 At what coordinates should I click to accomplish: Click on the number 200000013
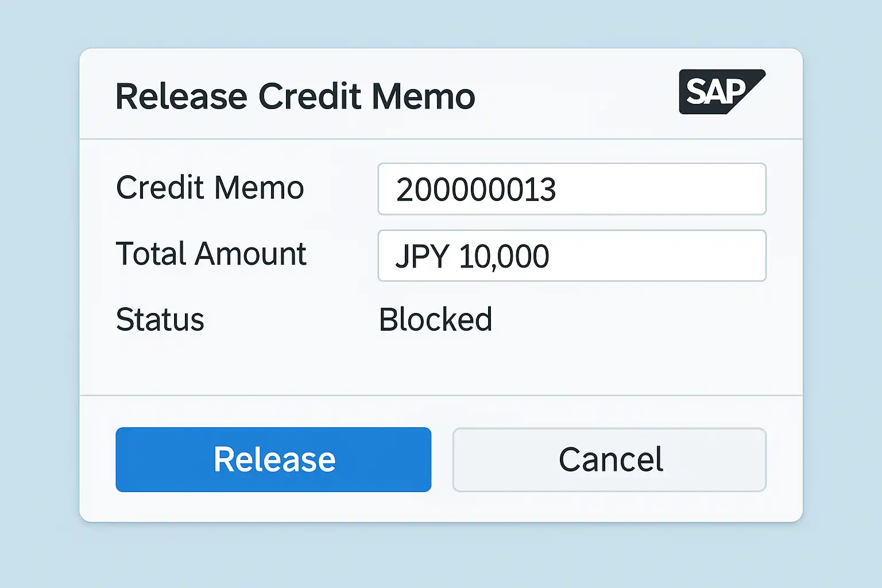pyautogui.click(x=475, y=189)
